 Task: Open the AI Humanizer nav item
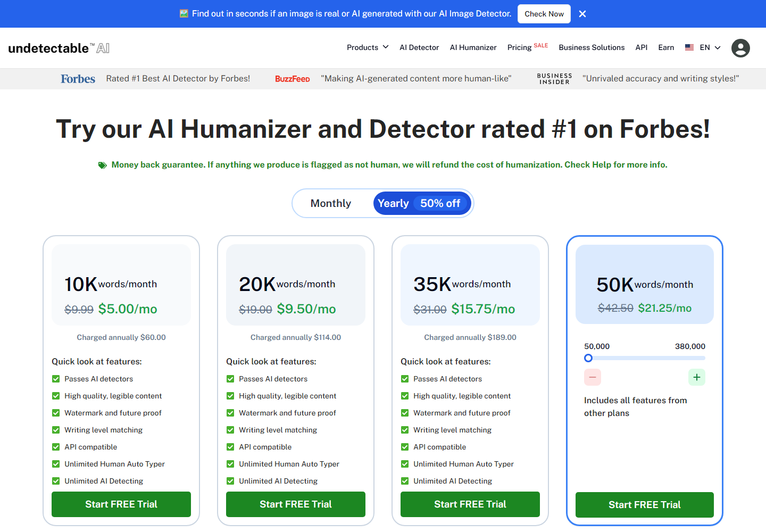coord(473,47)
